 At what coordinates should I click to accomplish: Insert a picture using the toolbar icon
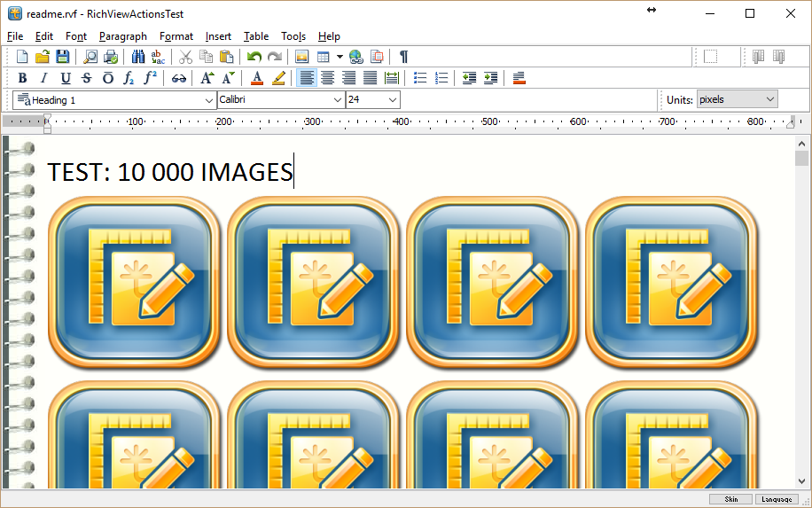(301, 57)
